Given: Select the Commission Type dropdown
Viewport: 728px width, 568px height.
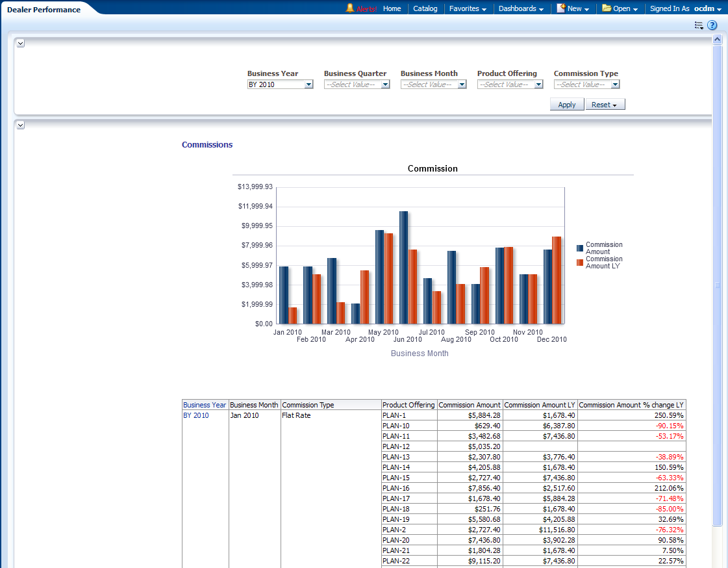Looking at the screenshot, I should tap(615, 84).
